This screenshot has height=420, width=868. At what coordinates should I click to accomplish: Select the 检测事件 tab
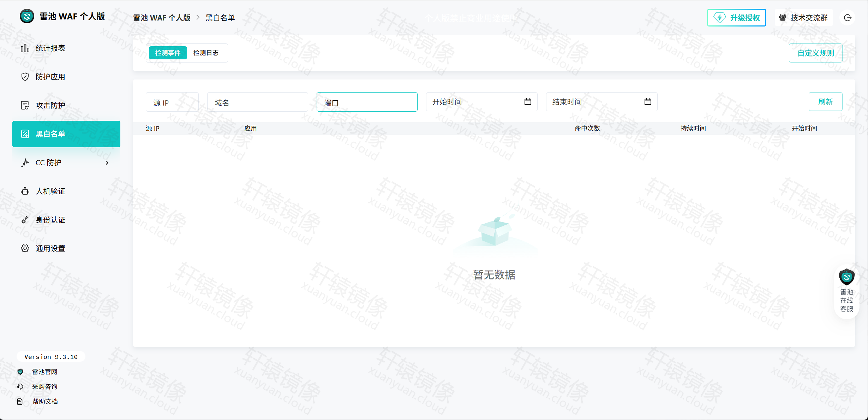pos(168,53)
